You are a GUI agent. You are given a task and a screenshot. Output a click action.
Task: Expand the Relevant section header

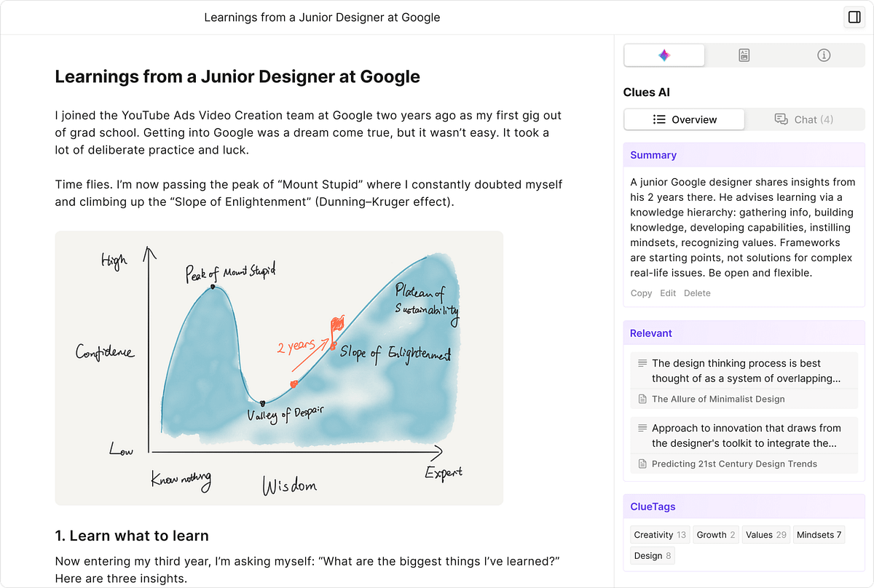point(650,333)
